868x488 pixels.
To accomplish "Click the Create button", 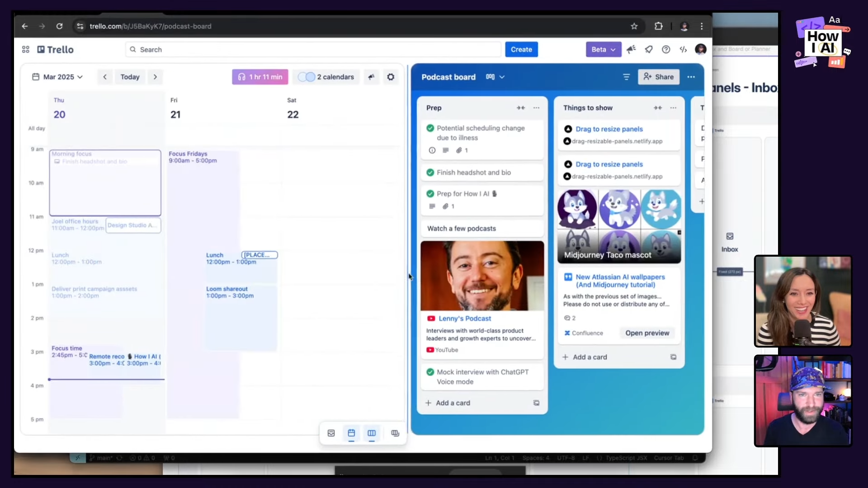I will pos(521,49).
